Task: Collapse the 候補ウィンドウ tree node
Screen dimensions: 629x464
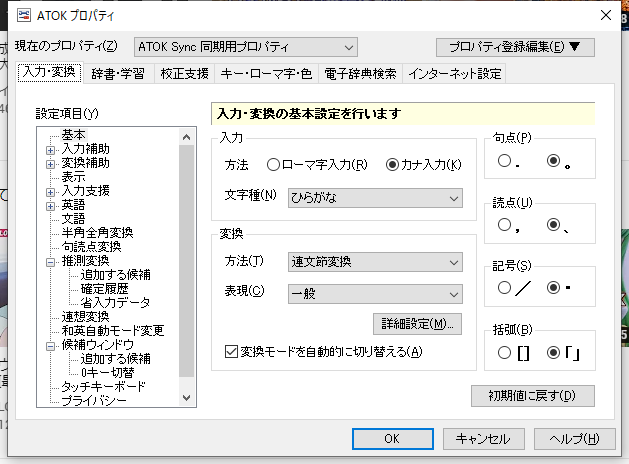Action: (x=51, y=346)
